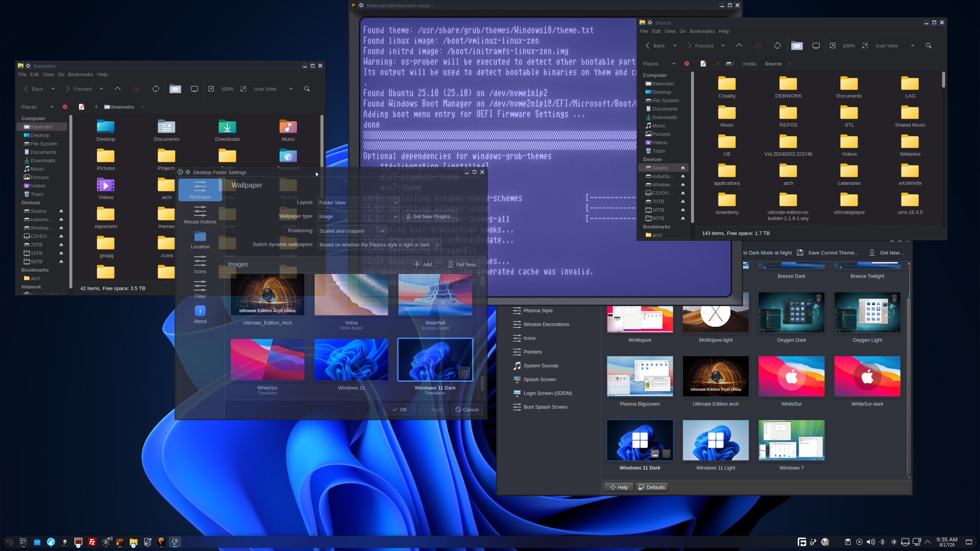Open FileZilla from the taskbar
The image size is (980, 551).
tap(92, 542)
